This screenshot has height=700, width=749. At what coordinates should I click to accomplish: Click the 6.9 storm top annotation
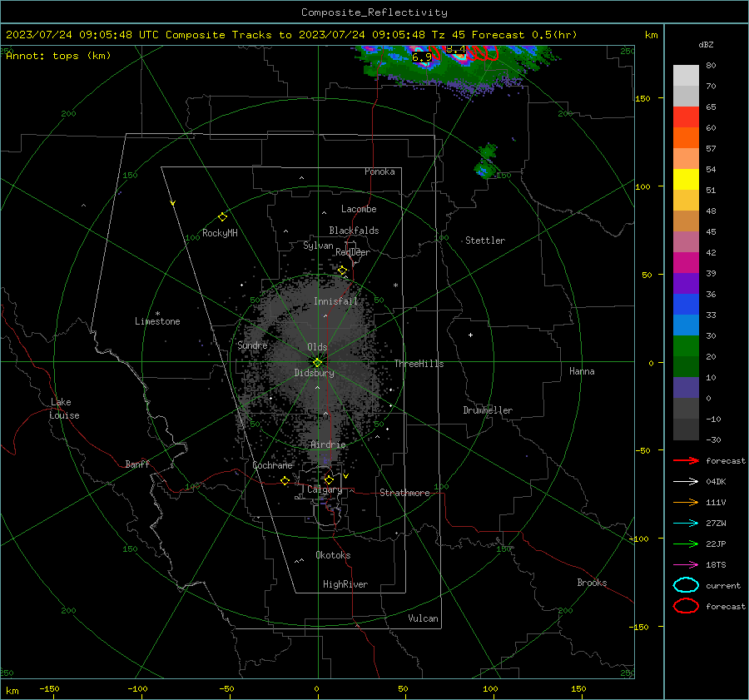tap(422, 57)
